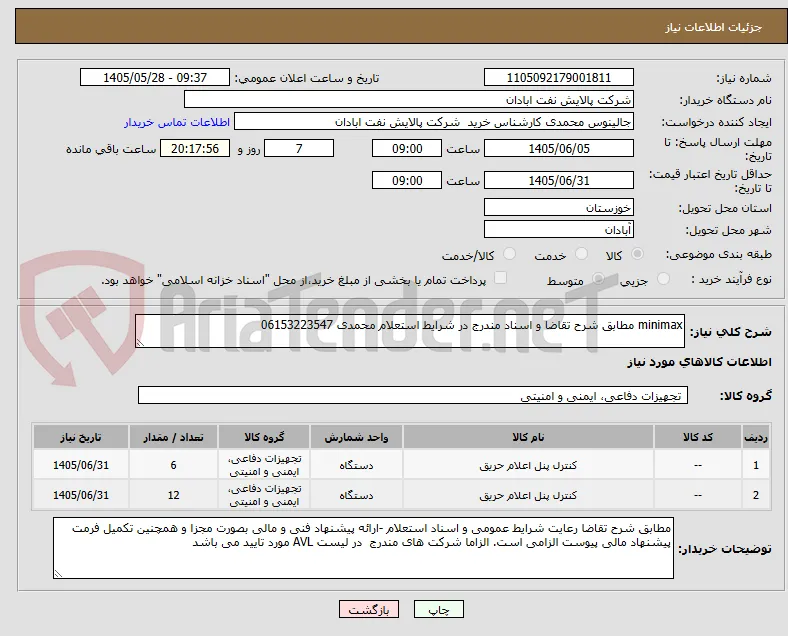Click the announcement date field 1405/05/28 - 09:37

[x=155, y=77]
